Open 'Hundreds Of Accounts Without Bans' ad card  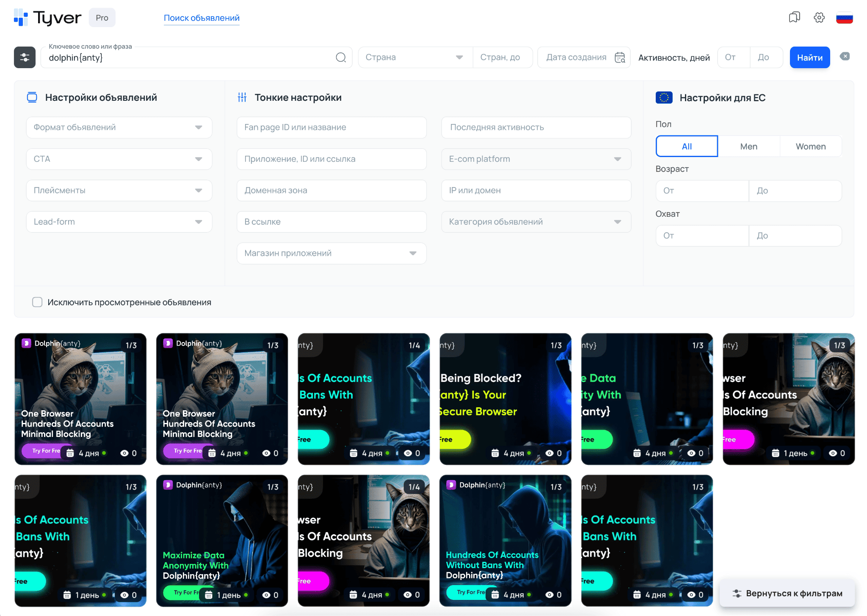(x=505, y=541)
